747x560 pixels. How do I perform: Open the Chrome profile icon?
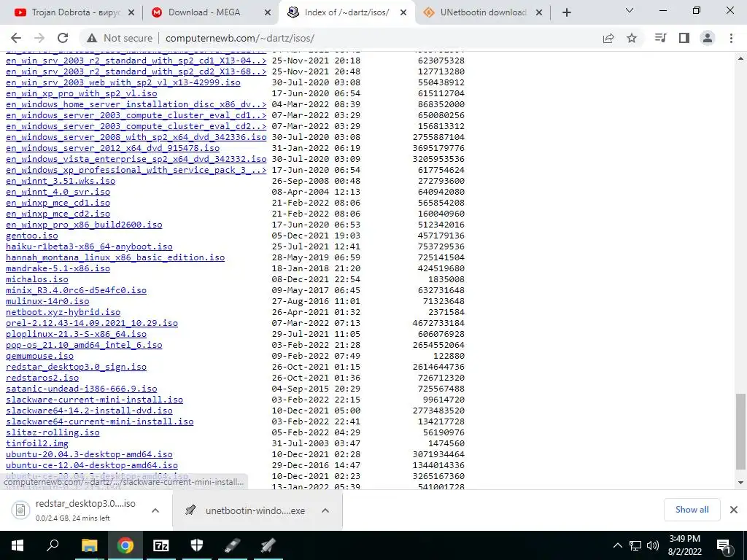[708, 38]
